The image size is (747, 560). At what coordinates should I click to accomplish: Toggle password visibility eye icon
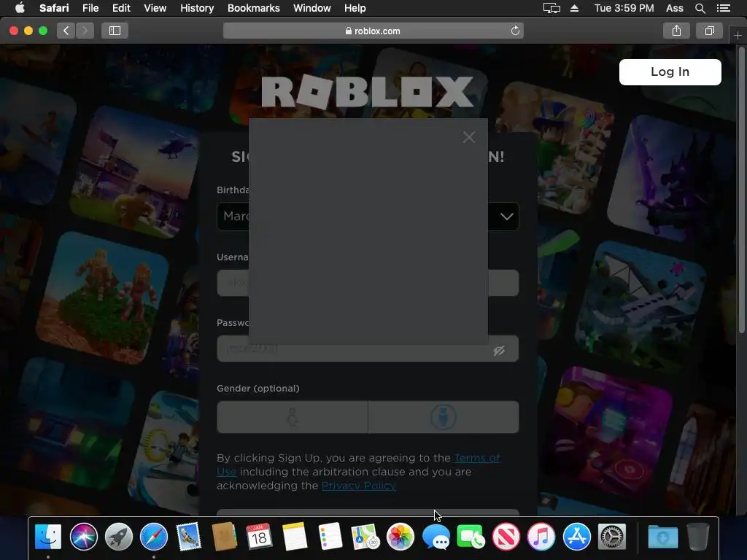[x=499, y=351]
